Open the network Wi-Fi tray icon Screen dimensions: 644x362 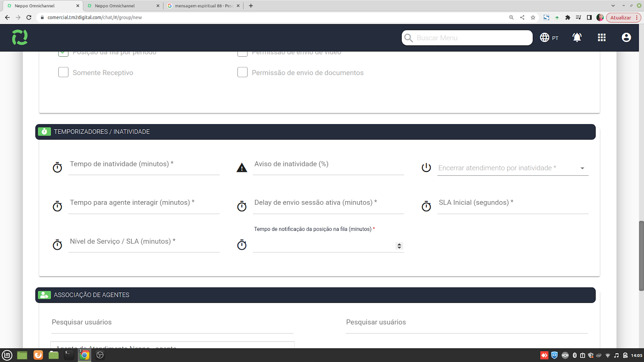(x=607, y=355)
